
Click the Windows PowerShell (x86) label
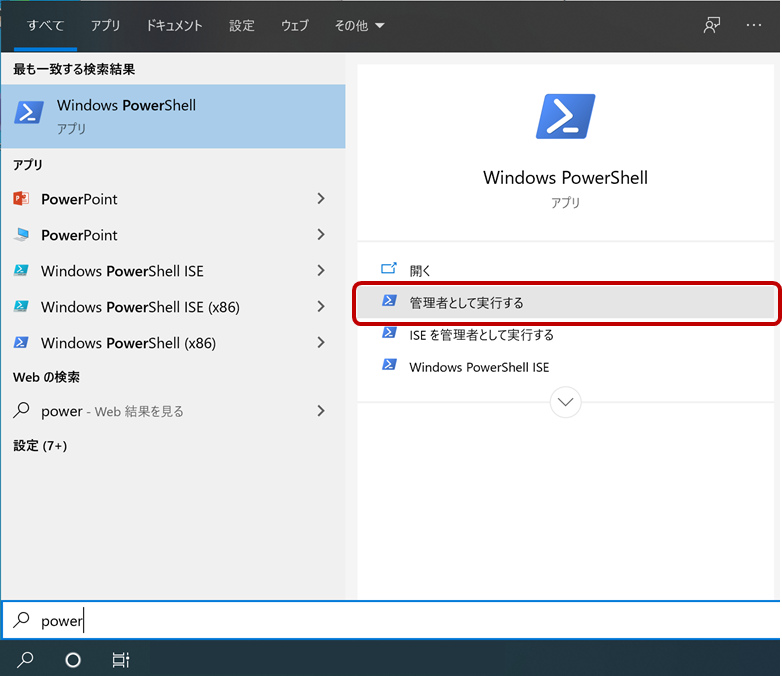click(x=128, y=343)
